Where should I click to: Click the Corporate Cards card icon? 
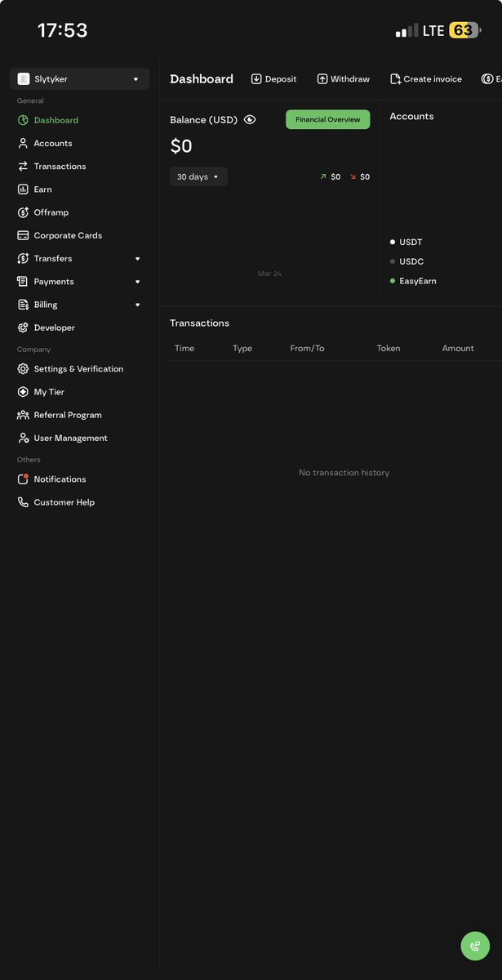point(23,235)
